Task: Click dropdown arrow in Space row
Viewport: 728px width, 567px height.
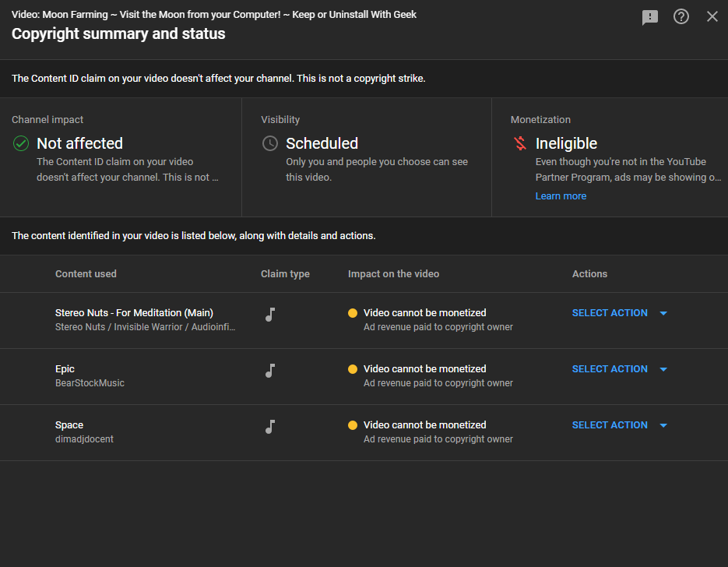Action: point(663,426)
